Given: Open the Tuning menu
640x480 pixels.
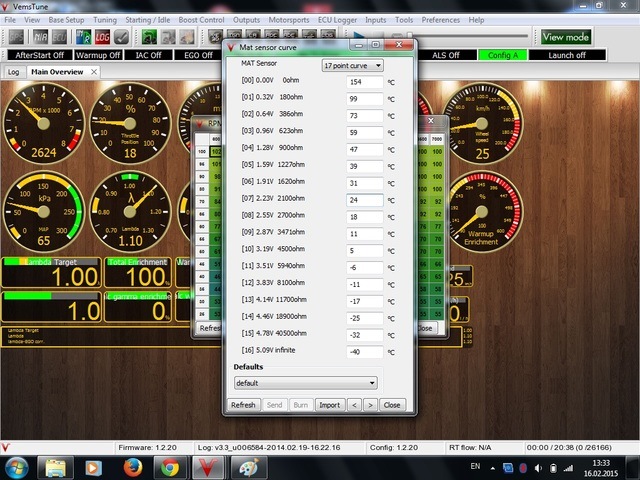Looking at the screenshot, I should coord(105,20).
